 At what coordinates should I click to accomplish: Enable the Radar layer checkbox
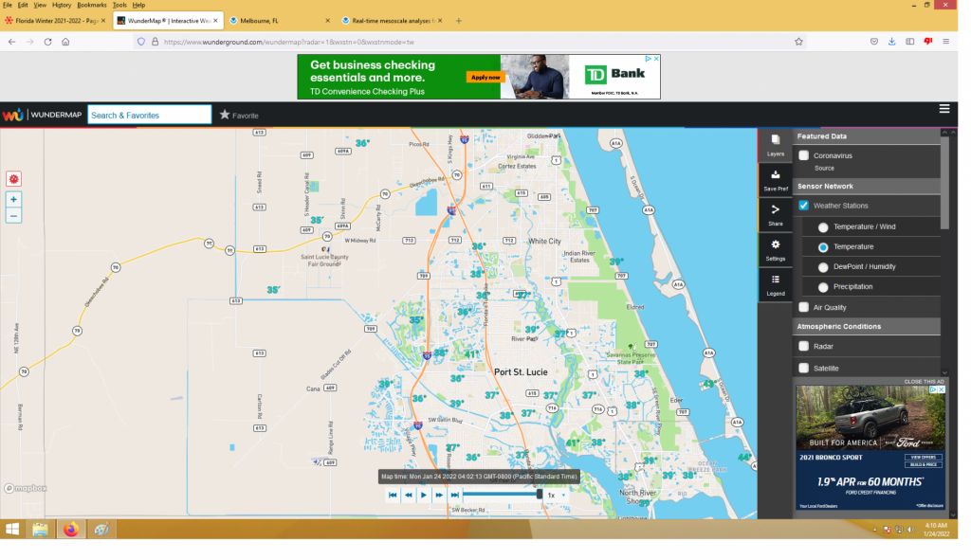point(804,346)
